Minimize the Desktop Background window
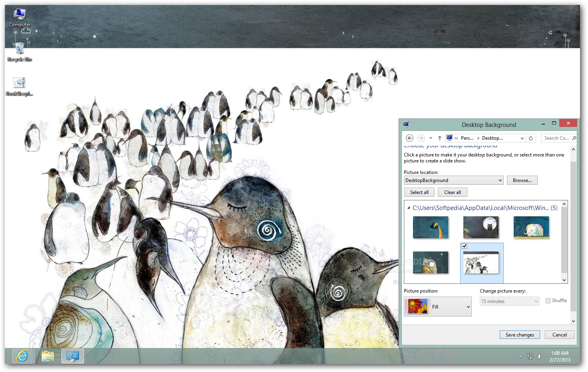The width and height of the screenshot is (588, 372). [543, 124]
